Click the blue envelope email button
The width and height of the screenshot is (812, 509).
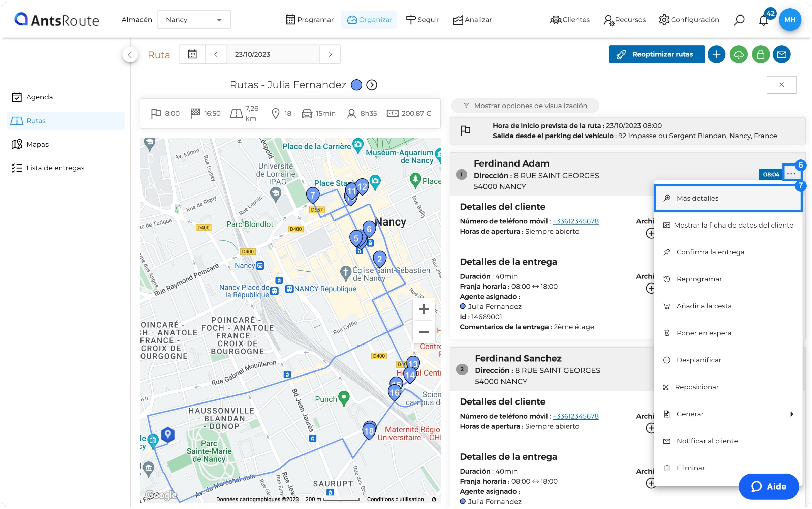[782, 54]
